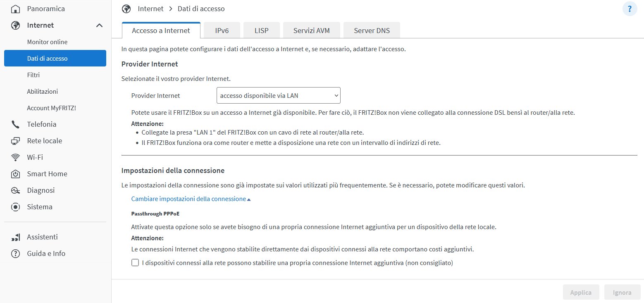Click the Panoramica home icon

pyautogui.click(x=15, y=9)
